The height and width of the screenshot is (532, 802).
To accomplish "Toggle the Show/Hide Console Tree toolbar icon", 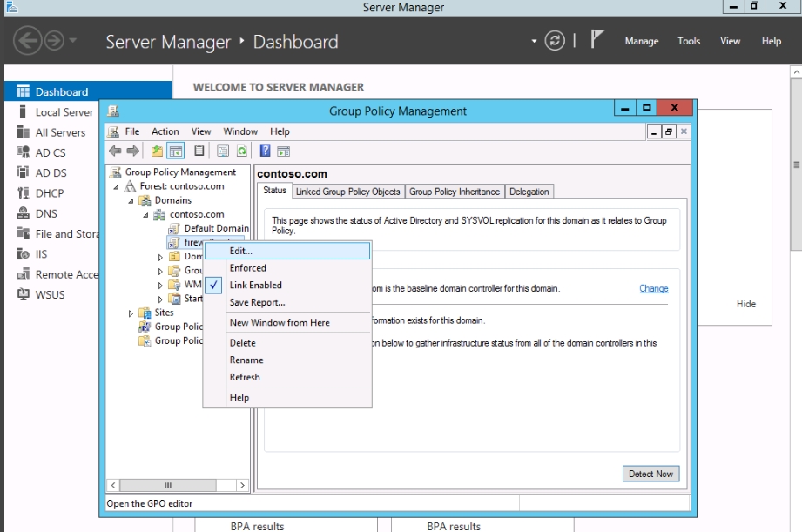I will click(175, 151).
